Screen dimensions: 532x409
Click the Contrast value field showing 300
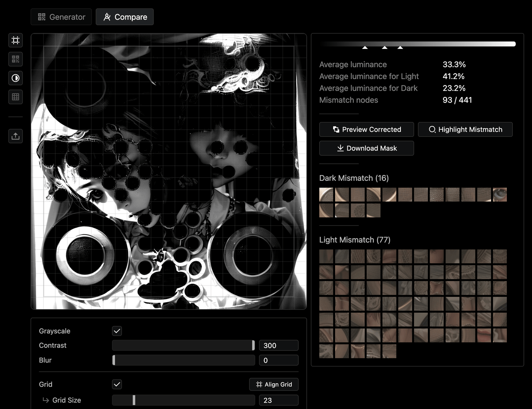click(x=279, y=345)
